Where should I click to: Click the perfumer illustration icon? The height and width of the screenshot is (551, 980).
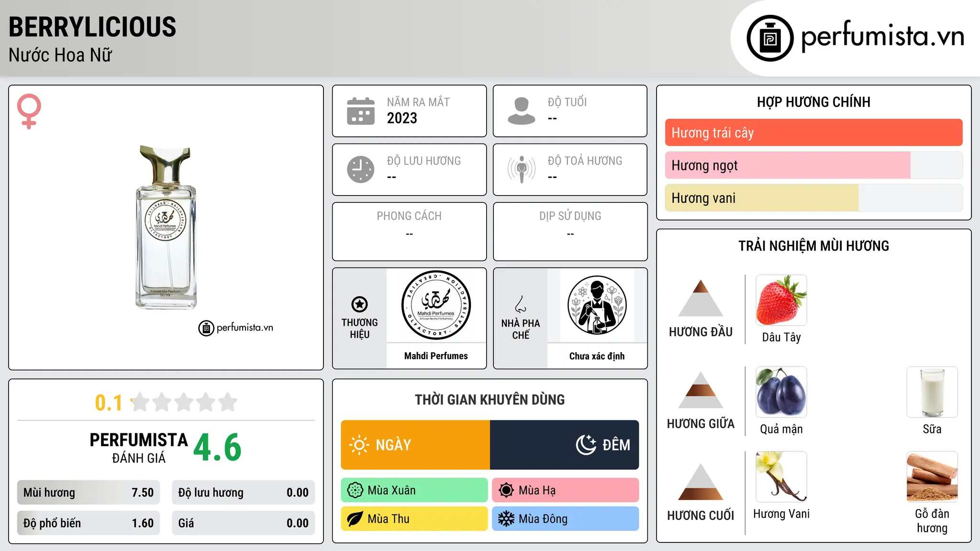[597, 305]
